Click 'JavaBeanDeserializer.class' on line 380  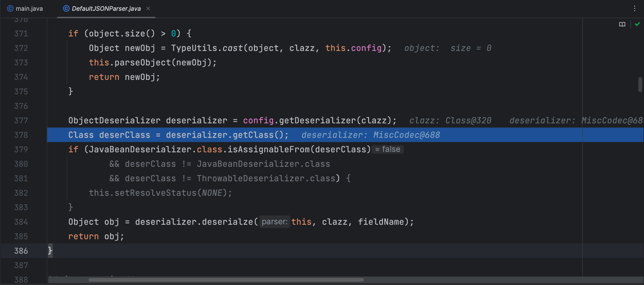click(x=263, y=164)
